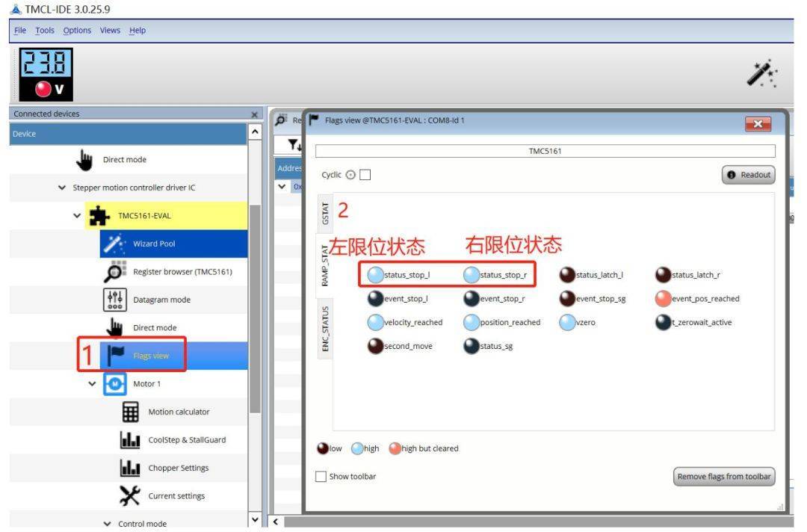Viewport: 807px width, 532px height.
Task: Collapse the TMC5161-EVAL tree node
Action: tap(78, 216)
